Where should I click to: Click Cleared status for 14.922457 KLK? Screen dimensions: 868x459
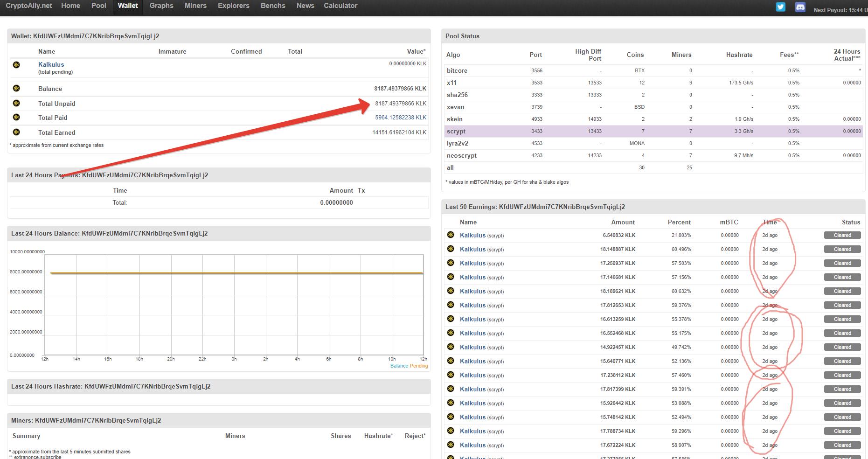coord(842,347)
